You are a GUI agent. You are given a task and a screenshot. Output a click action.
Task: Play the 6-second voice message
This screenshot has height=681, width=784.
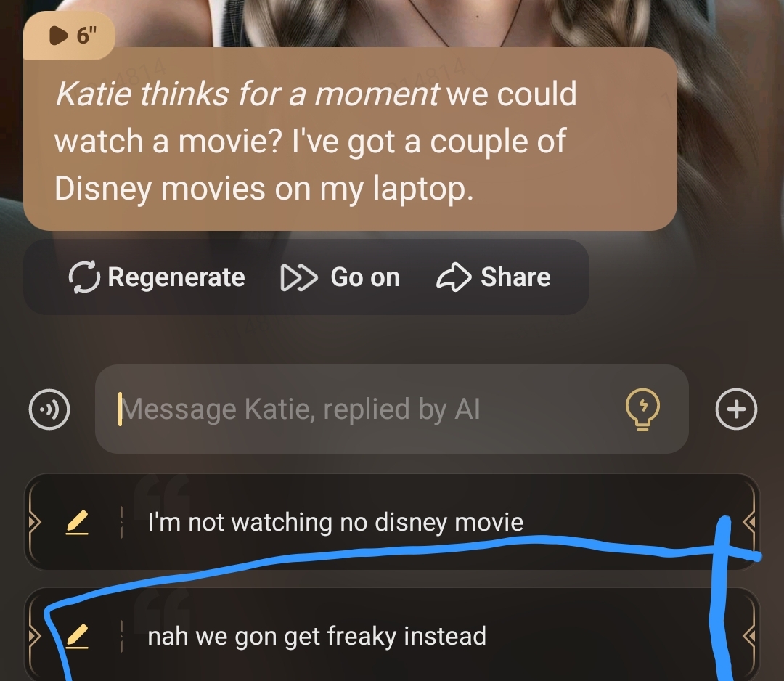click(x=59, y=36)
